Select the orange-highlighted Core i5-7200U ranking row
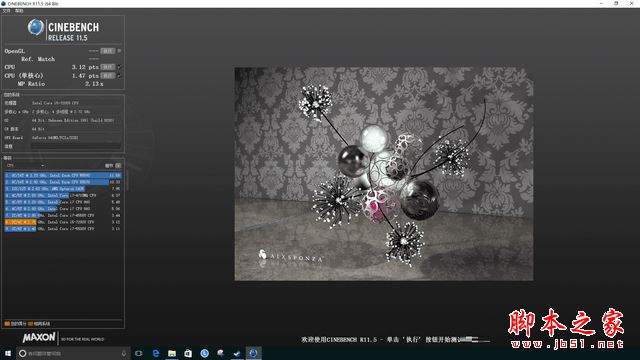Screen dimensions: 640x360 coord(63,222)
